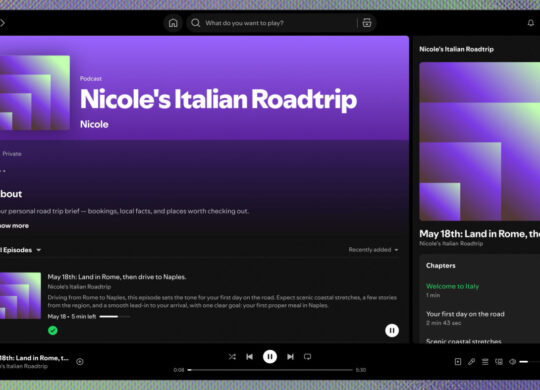Open show name link below right panel episode title

(451, 244)
